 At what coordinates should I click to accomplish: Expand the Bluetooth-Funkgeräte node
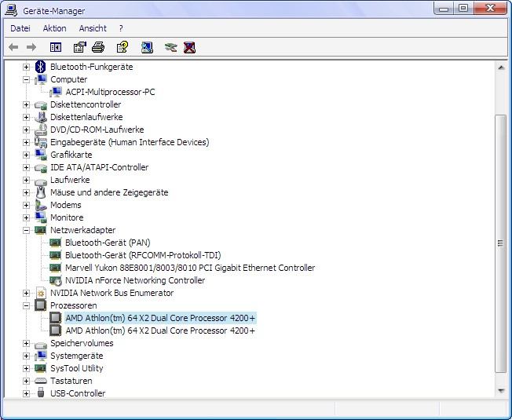pos(26,67)
